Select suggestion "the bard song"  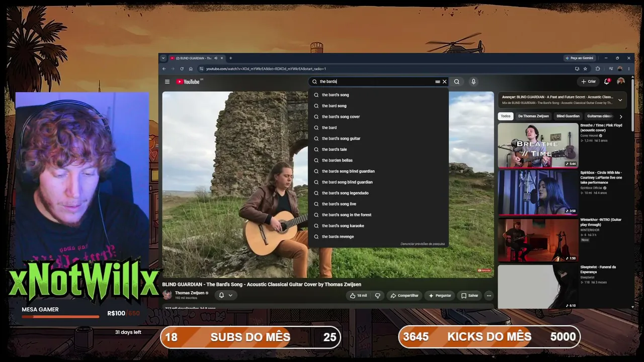378,106
